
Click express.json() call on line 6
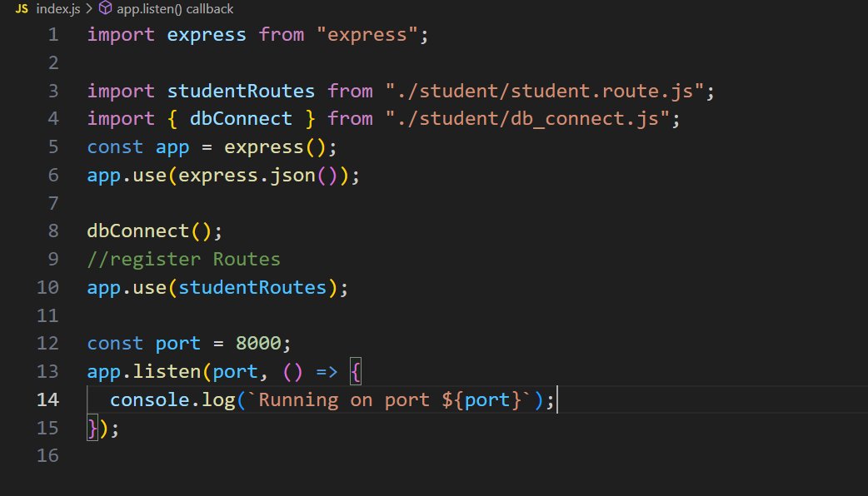[257, 176]
